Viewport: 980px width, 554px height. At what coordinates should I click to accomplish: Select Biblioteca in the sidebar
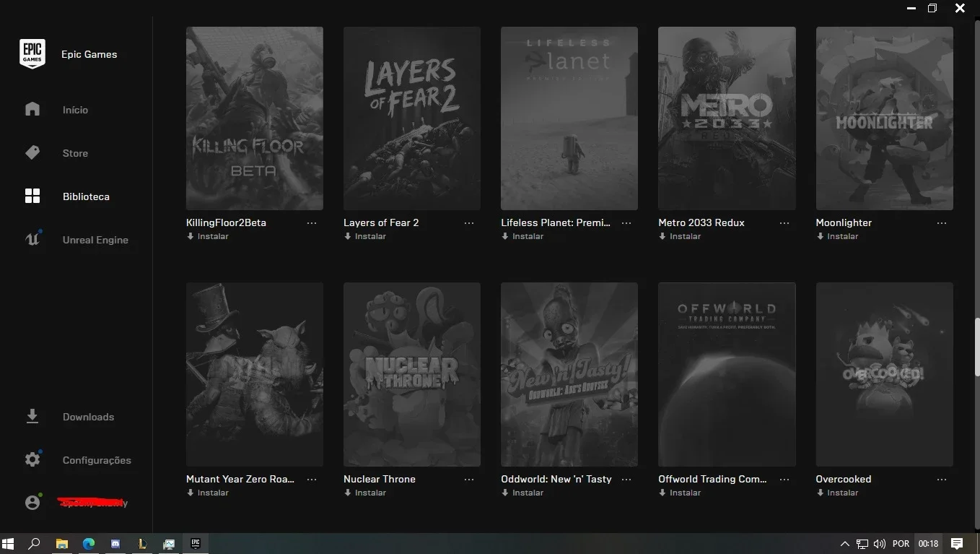[x=86, y=196]
